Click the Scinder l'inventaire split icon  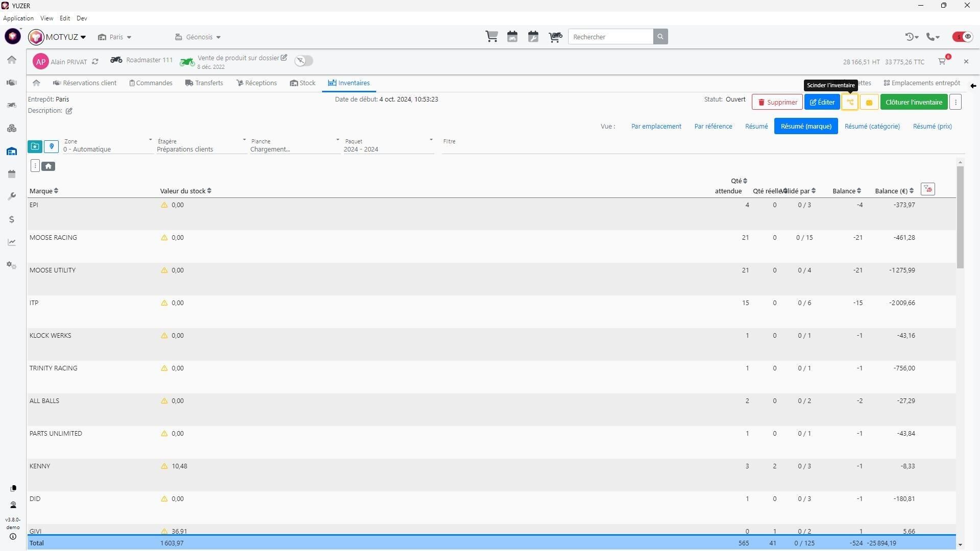point(849,102)
